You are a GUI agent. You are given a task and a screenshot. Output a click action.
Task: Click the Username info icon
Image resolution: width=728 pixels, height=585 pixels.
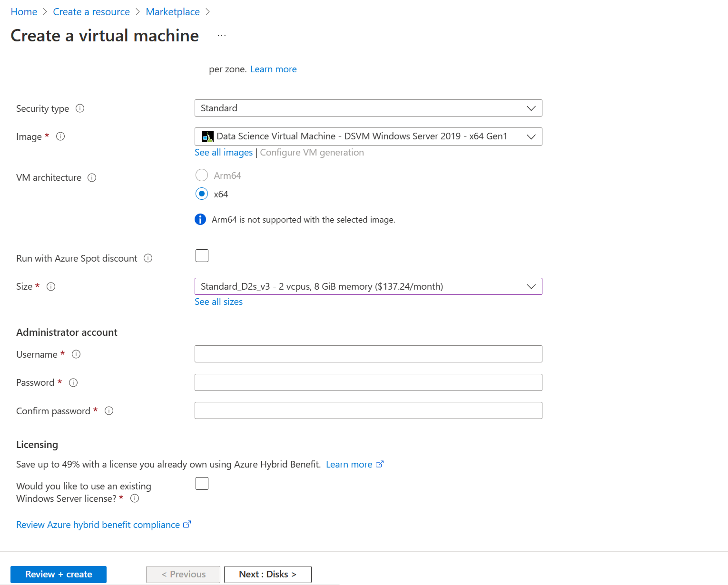tap(76, 354)
